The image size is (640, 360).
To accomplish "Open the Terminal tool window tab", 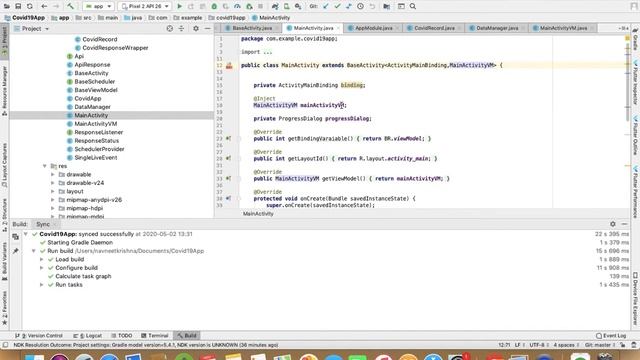I will point(155,336).
